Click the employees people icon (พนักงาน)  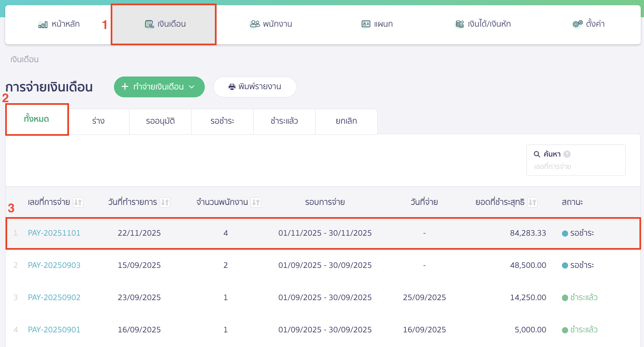pyautogui.click(x=255, y=24)
